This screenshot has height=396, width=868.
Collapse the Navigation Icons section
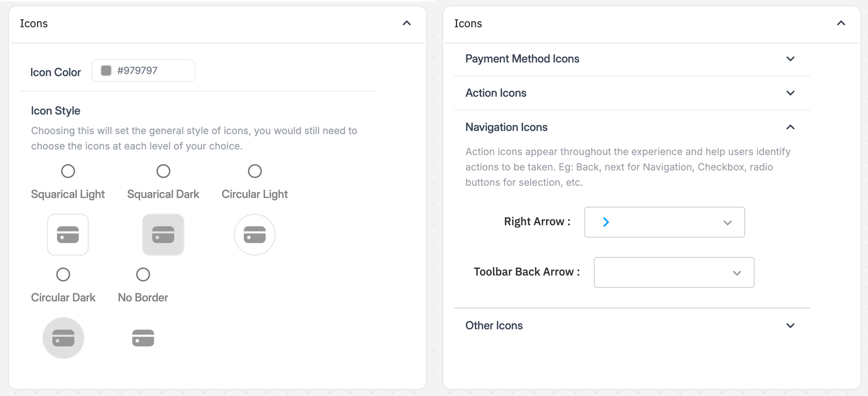[790, 127]
